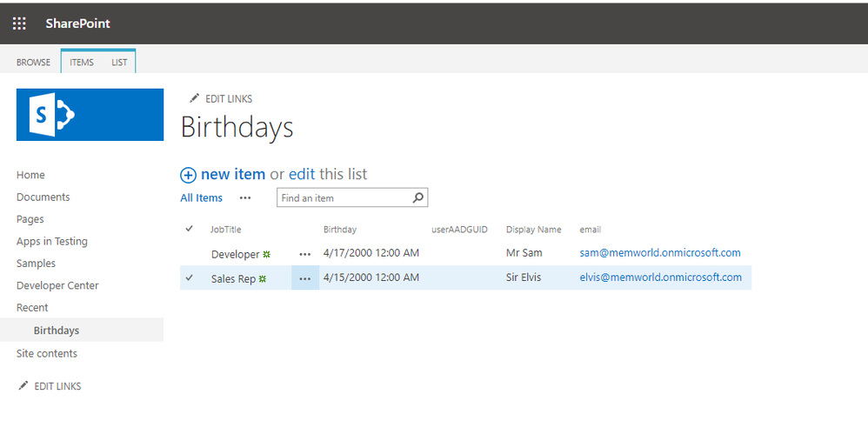
Task: Click the green new-item badge beside Developer
Action: coord(266,254)
